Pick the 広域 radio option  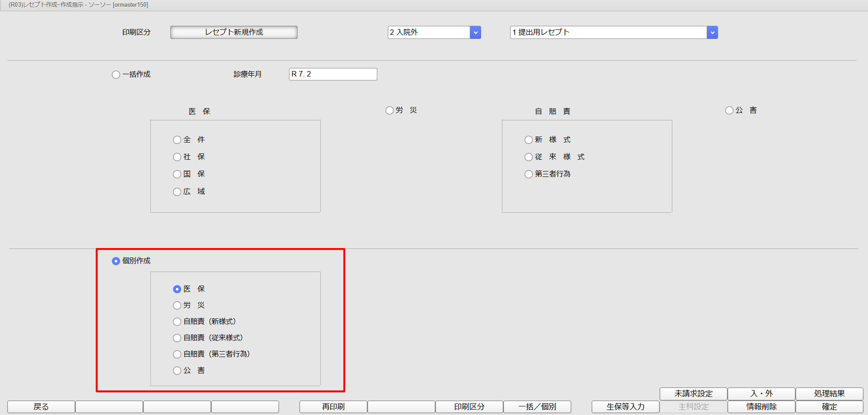177,192
